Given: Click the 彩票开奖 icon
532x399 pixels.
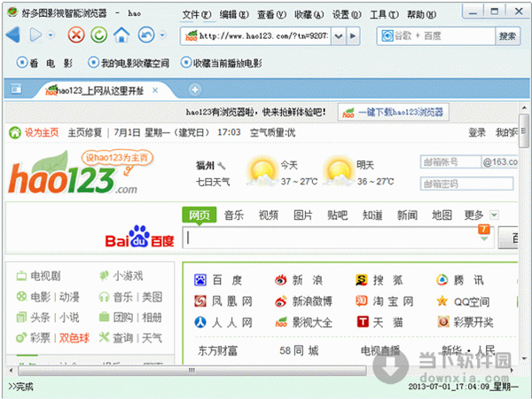Looking at the screenshot, I should (443, 322).
